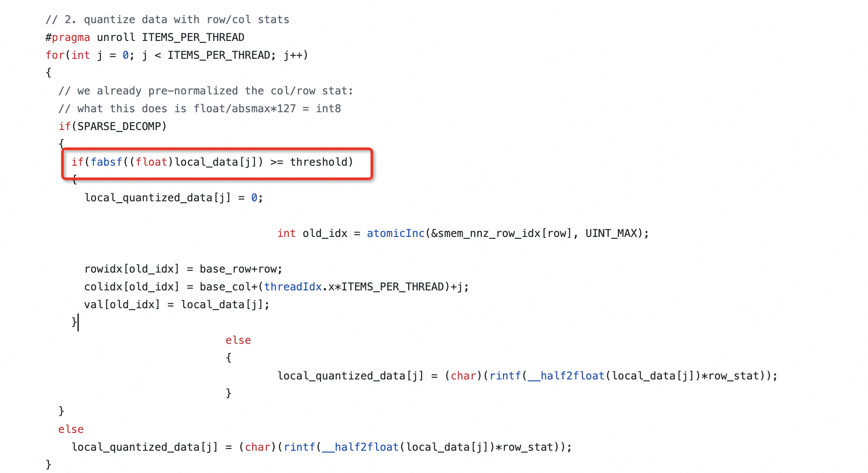Click threadIdx in the colidx assignment

point(293,287)
